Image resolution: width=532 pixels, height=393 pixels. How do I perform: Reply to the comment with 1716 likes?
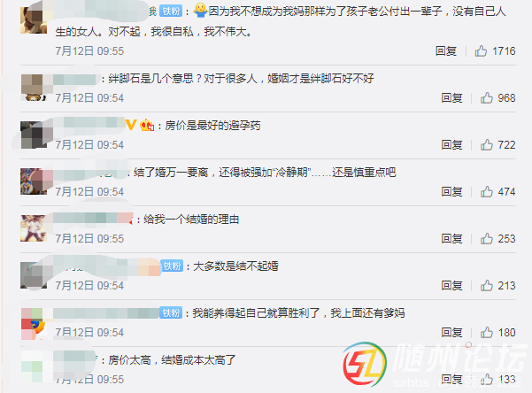(x=446, y=51)
